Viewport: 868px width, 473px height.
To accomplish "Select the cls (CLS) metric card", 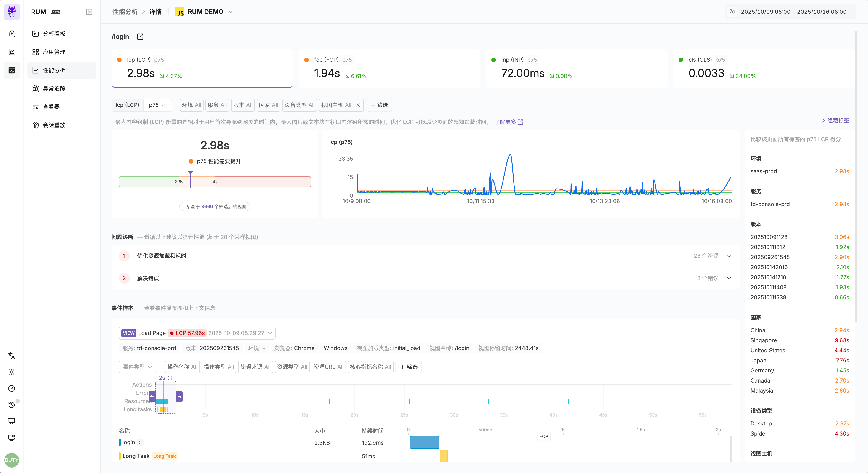I will 763,68.
